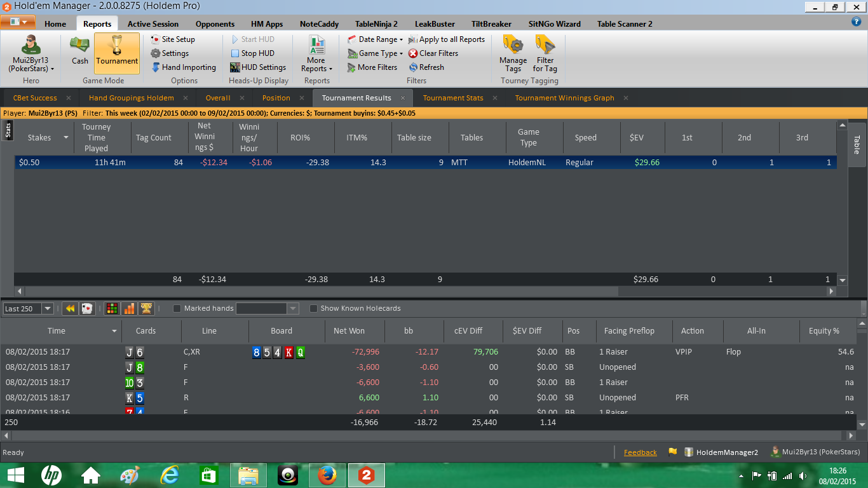Click the Windows Start button
The image size is (868, 488).
[15, 475]
